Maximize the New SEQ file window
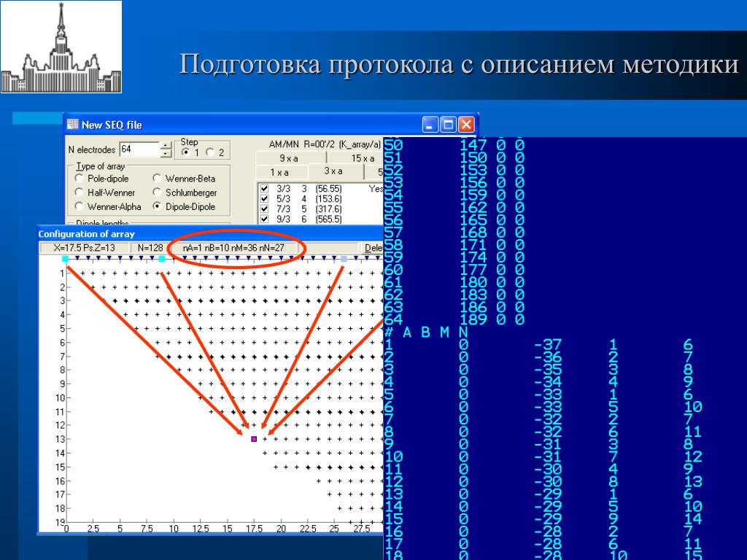This screenshot has height=560, width=747. (449, 125)
